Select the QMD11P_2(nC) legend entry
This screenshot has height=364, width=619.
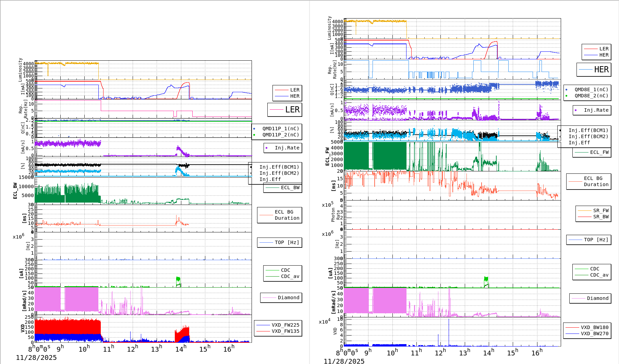click(280, 135)
